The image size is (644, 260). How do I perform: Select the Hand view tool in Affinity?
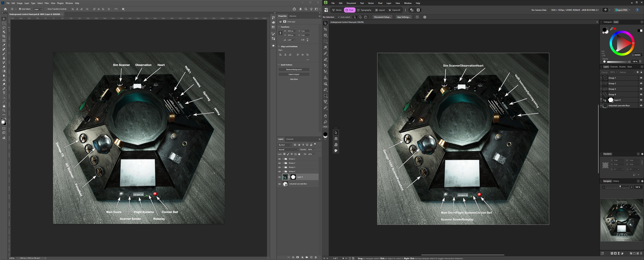[326, 116]
